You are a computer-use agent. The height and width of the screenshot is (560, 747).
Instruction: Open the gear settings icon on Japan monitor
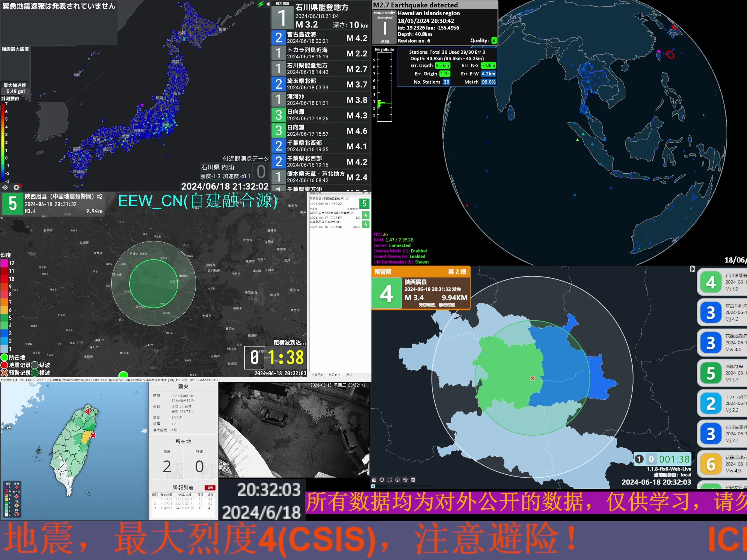17,187
